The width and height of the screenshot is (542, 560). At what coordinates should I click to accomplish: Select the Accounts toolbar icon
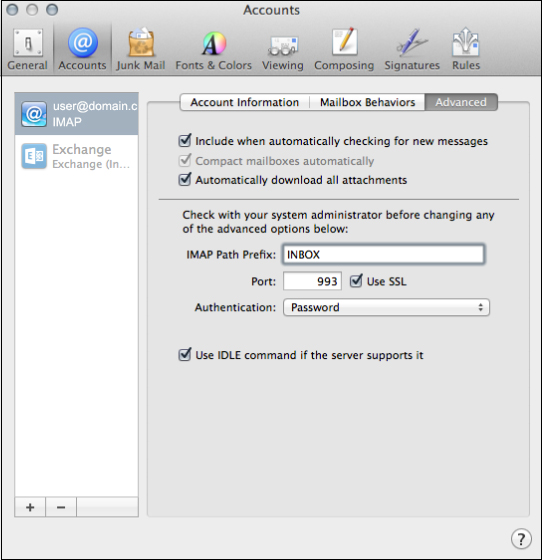[x=82, y=49]
